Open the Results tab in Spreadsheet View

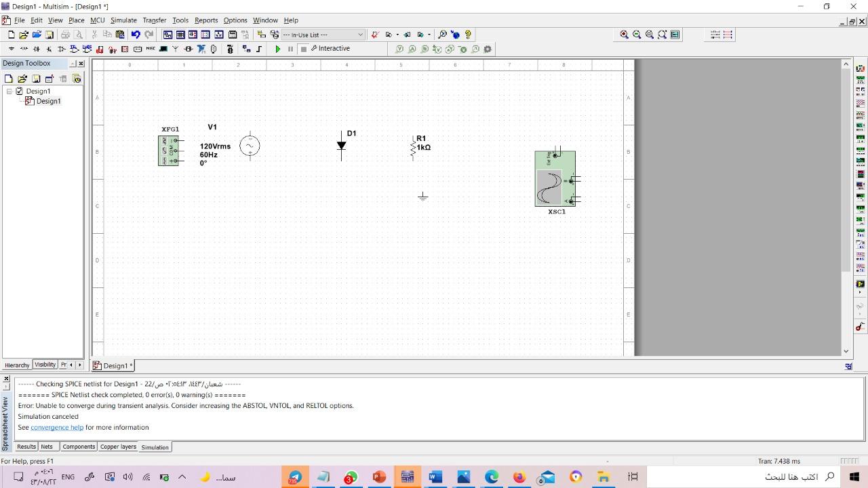point(26,447)
